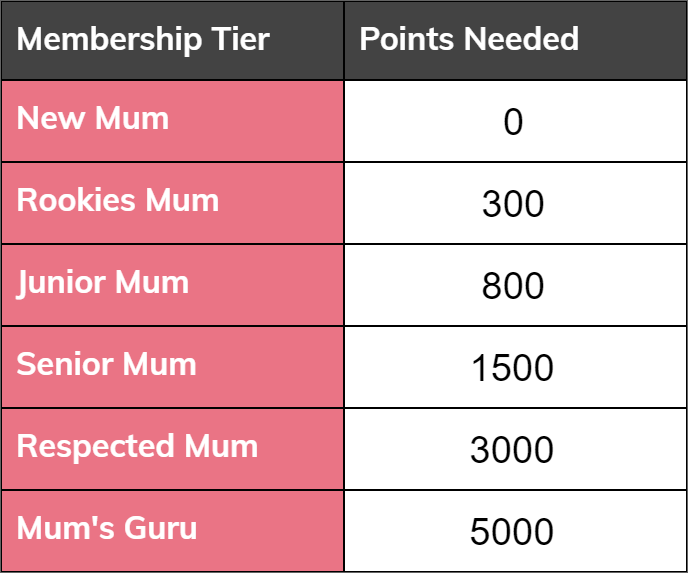Screen dimensions: 688x573
Task: Select the Points Needed header cell
Action: point(516,40)
